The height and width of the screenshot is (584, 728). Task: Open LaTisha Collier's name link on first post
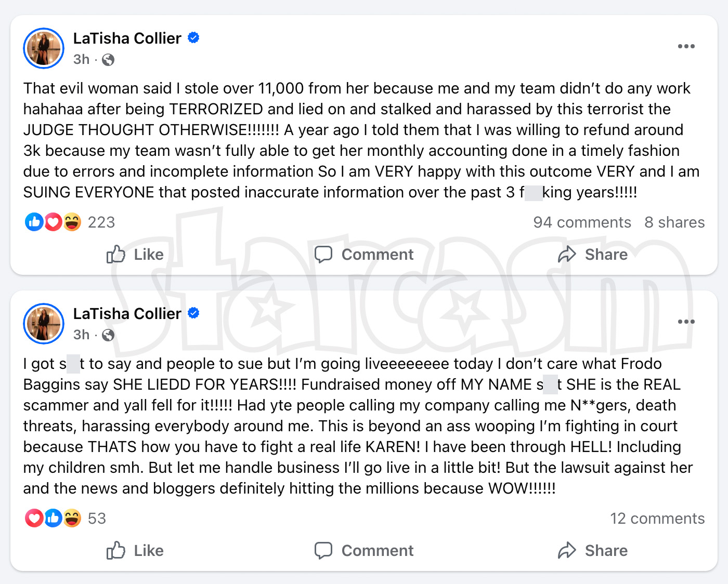[x=127, y=38]
